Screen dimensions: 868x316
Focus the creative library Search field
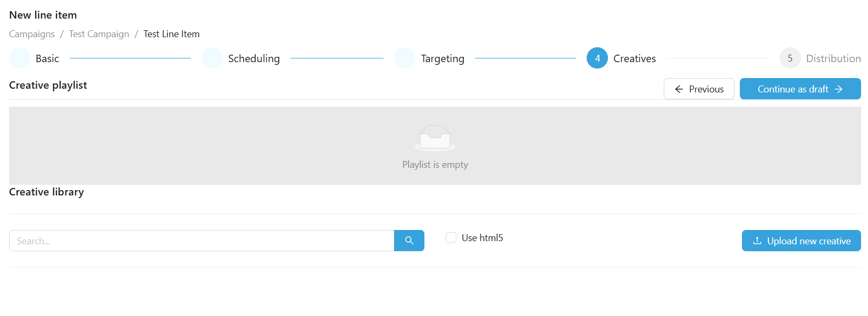click(202, 241)
